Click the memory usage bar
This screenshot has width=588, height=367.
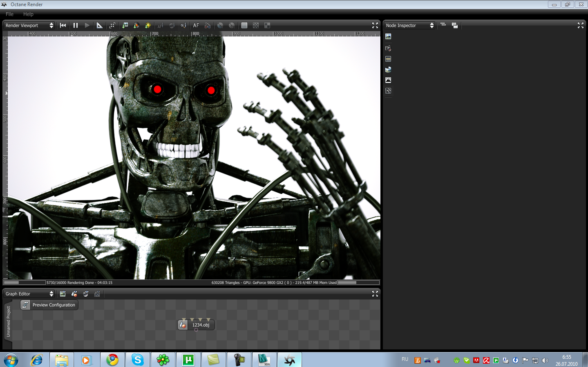coord(358,282)
